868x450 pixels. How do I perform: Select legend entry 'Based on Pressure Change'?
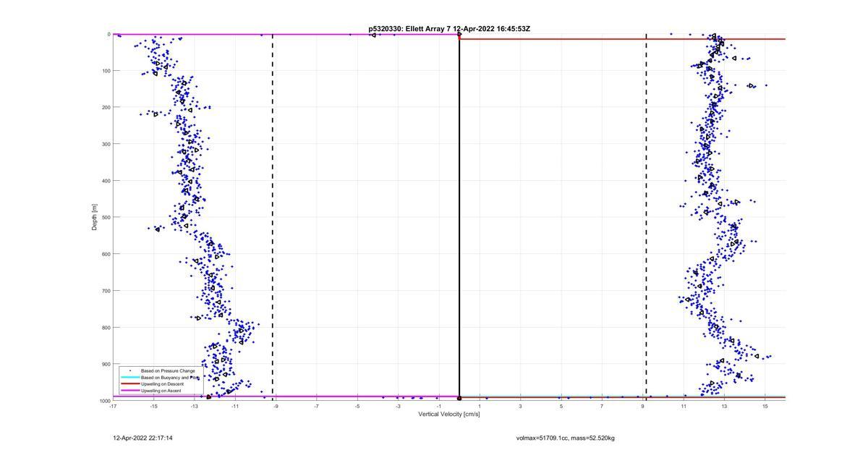tap(168, 370)
